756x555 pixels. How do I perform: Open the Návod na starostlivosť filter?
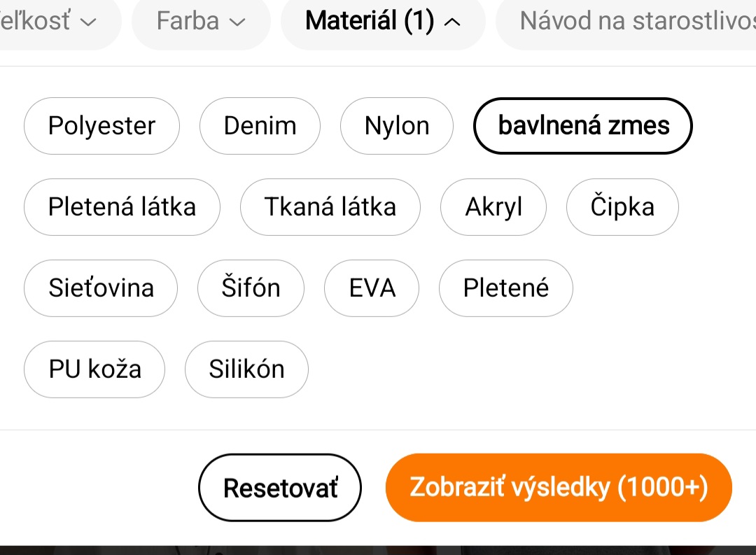click(x=630, y=22)
